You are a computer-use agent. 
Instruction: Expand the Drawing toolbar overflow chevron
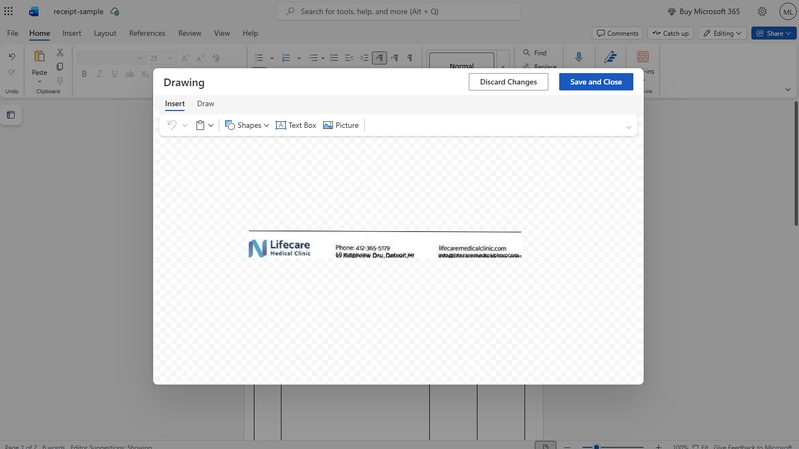[628, 127]
